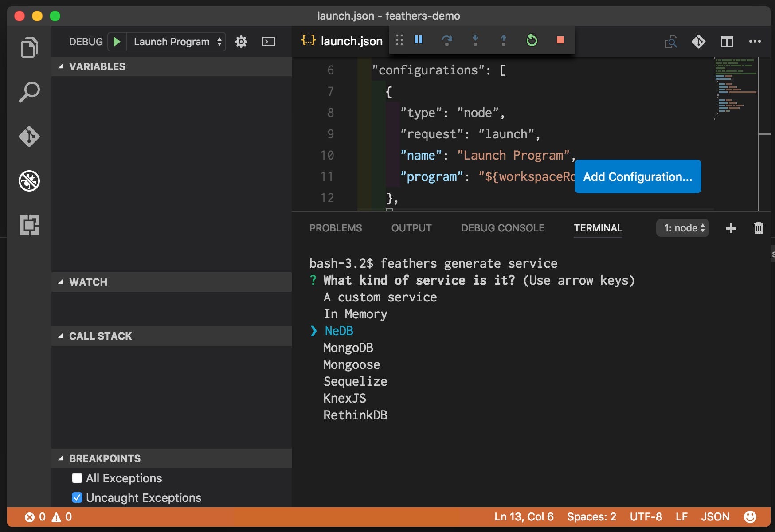This screenshot has height=532, width=775.
Task: Change language mode via JSON status item
Action: click(x=715, y=517)
